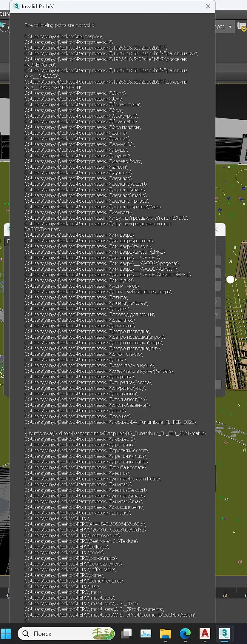Select the path ending in 'ГЕРС\bellevue\'
Viewport: 247px width, 644px height.
67,547
